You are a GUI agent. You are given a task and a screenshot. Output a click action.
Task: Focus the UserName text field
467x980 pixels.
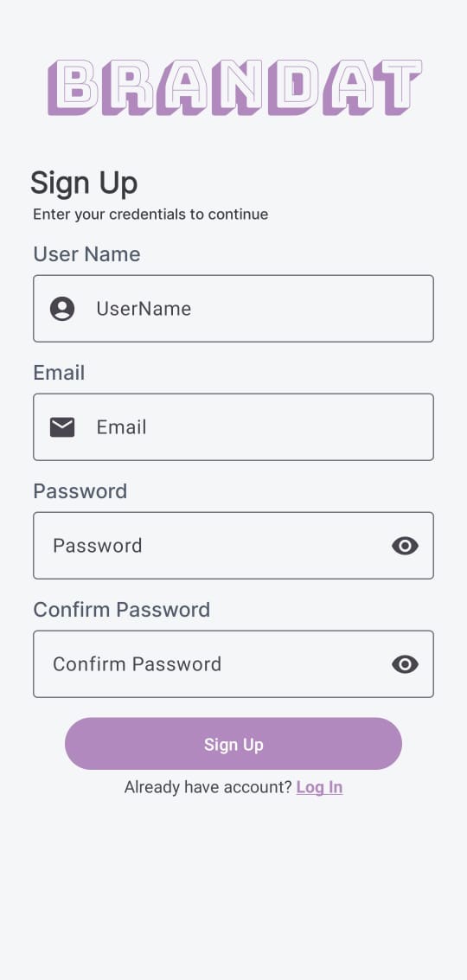click(x=233, y=309)
